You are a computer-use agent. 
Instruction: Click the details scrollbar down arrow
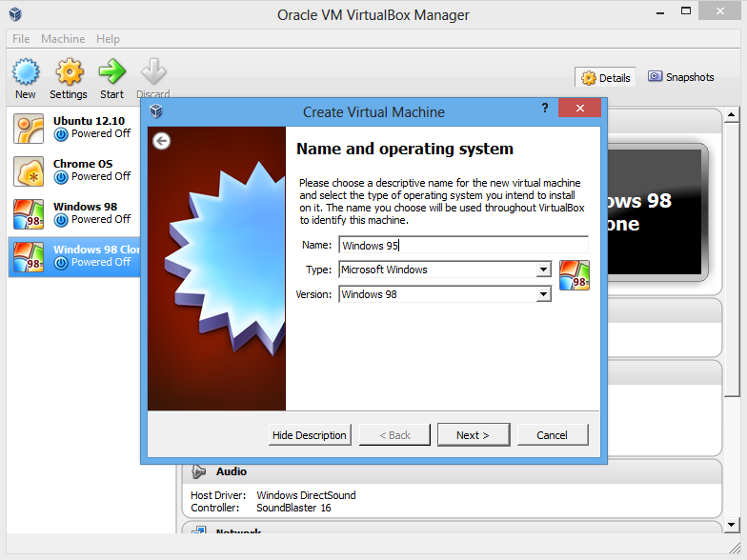tap(732, 525)
